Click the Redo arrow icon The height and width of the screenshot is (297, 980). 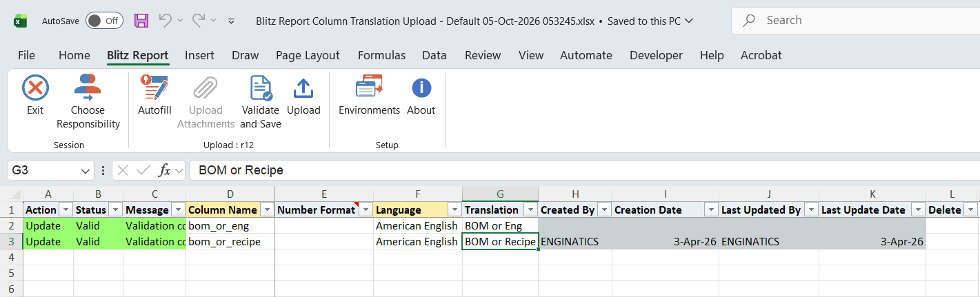[199, 21]
